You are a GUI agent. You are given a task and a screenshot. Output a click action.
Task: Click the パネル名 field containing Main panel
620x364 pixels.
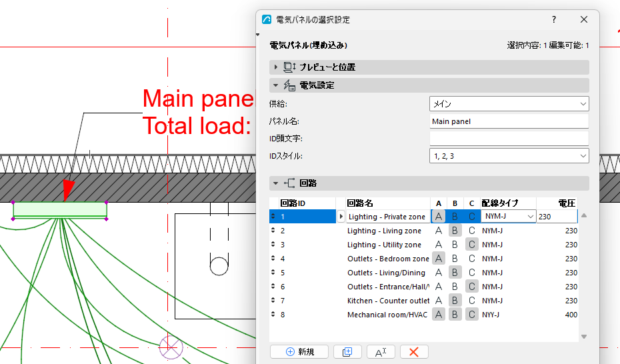coord(509,121)
